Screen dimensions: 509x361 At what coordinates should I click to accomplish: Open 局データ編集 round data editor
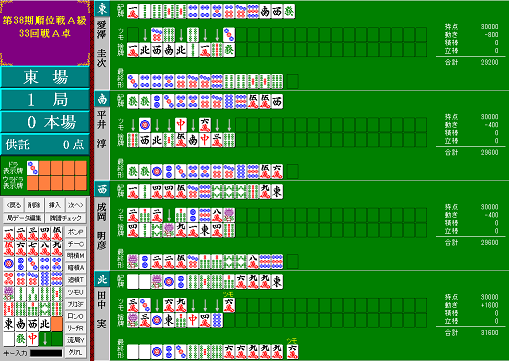24,218
